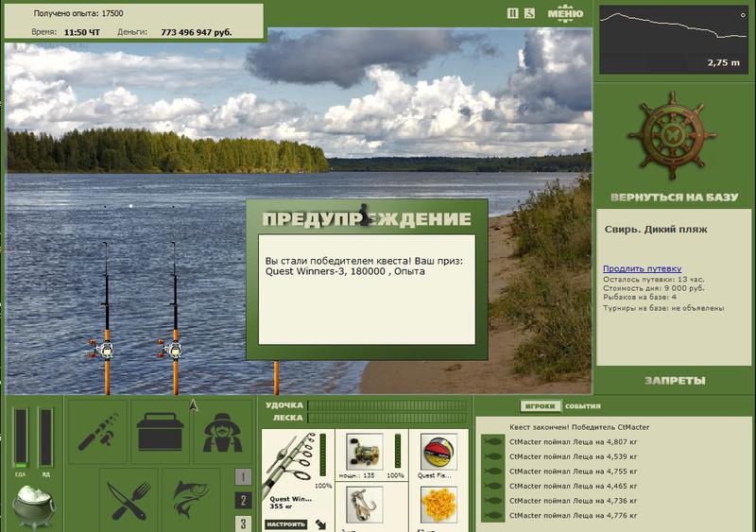Select rod slot 3

(x=243, y=523)
